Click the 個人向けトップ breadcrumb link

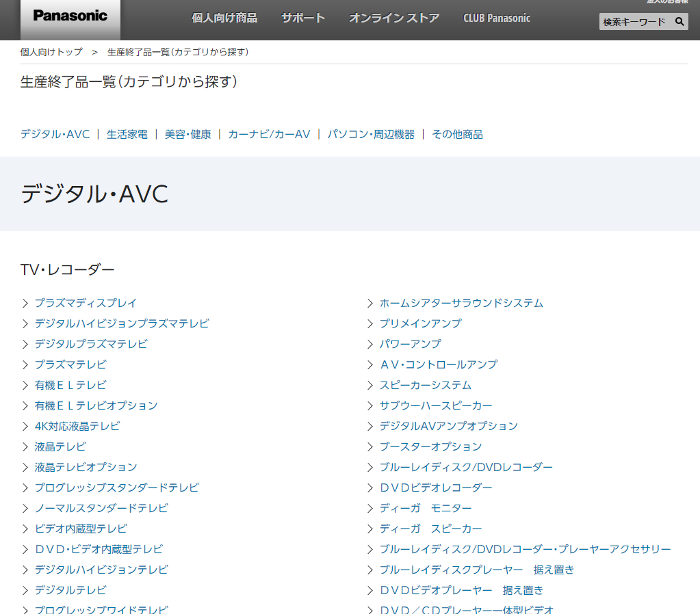click(x=51, y=52)
